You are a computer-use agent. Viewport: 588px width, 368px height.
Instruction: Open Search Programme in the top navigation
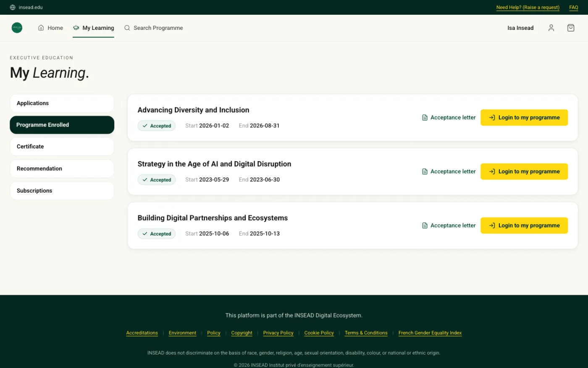153,28
